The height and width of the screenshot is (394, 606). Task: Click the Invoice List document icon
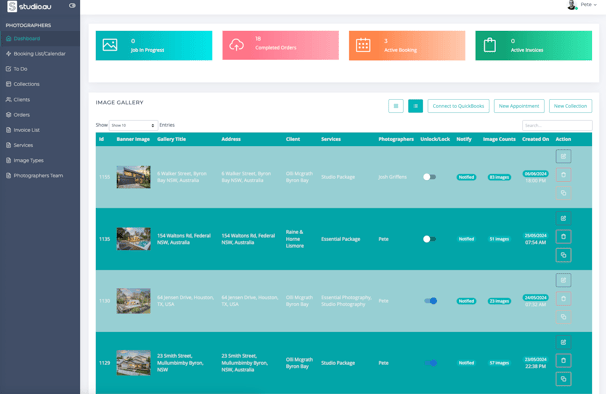9,130
